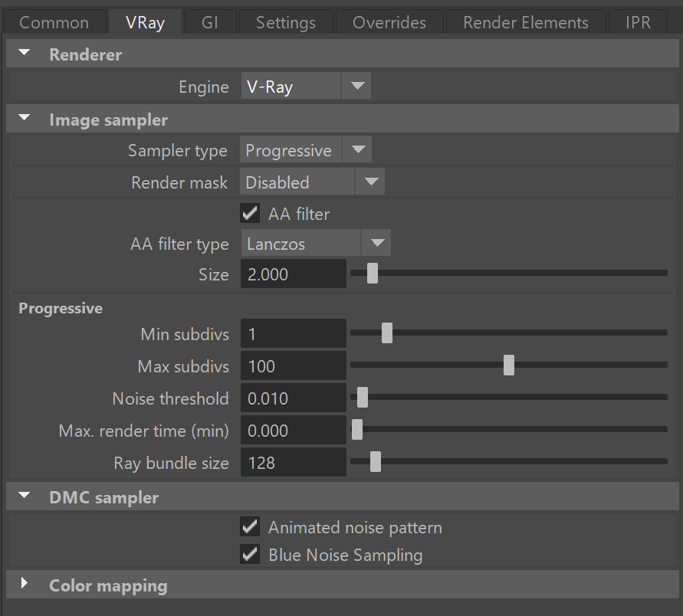Toggle Blue Noise Sampling checkbox

pyautogui.click(x=250, y=554)
